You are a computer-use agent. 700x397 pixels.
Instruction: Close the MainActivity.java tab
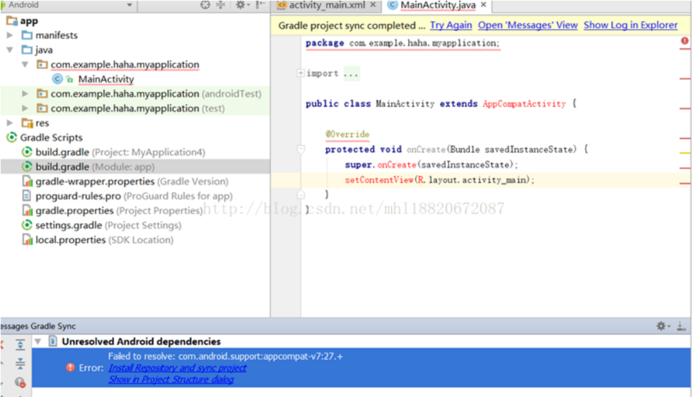tap(483, 5)
